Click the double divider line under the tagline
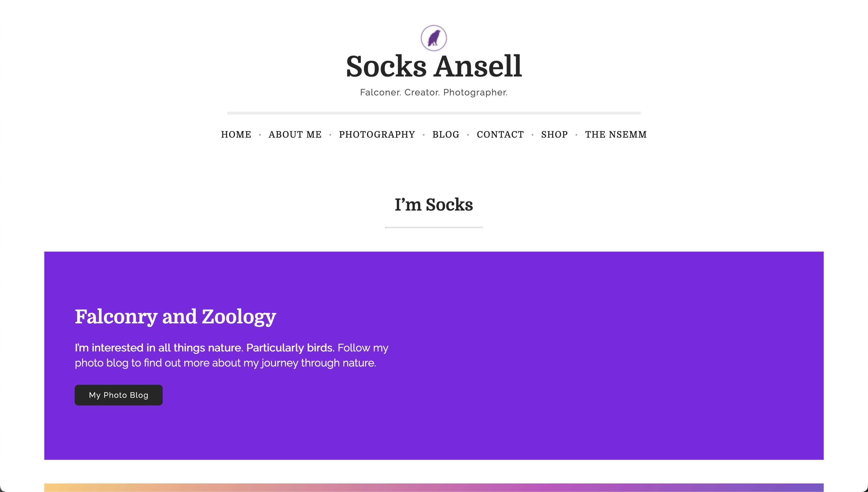This screenshot has height=492, width=868. tap(434, 113)
